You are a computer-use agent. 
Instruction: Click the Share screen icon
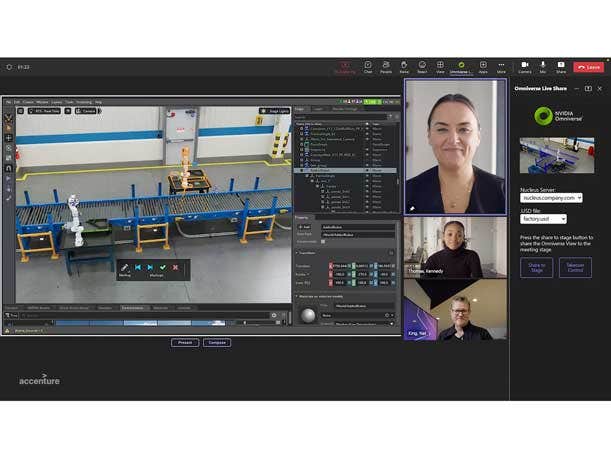point(560,66)
